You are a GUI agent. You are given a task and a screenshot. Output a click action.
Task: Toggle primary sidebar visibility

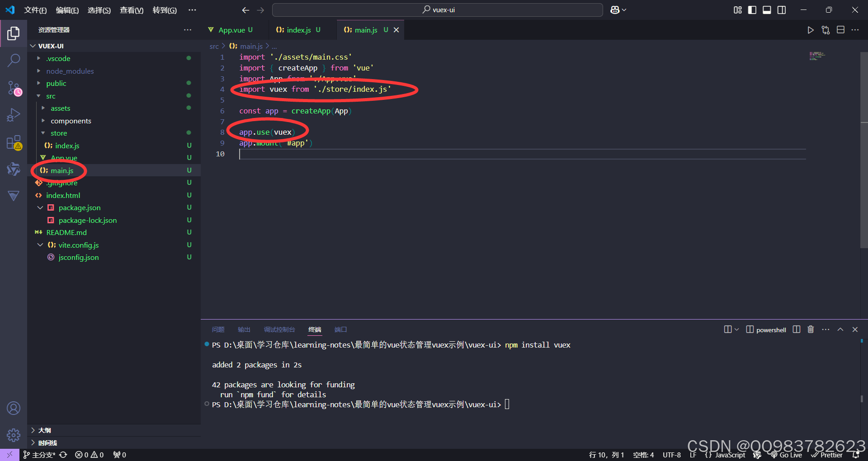752,10
